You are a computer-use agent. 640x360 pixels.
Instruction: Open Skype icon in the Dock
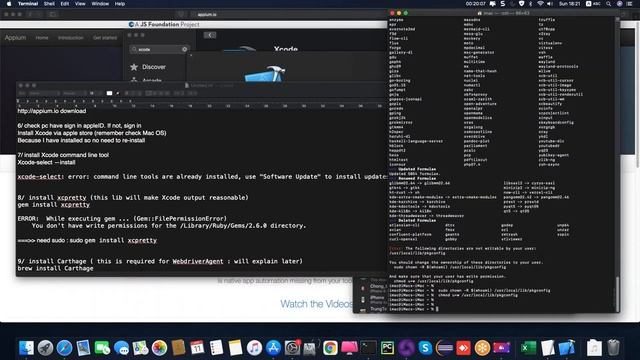click(425, 348)
